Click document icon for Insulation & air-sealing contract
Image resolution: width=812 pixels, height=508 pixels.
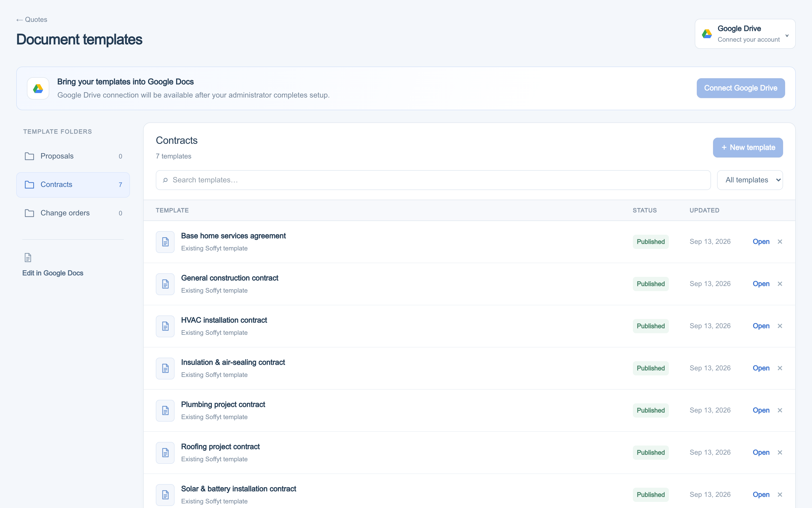pyautogui.click(x=165, y=369)
